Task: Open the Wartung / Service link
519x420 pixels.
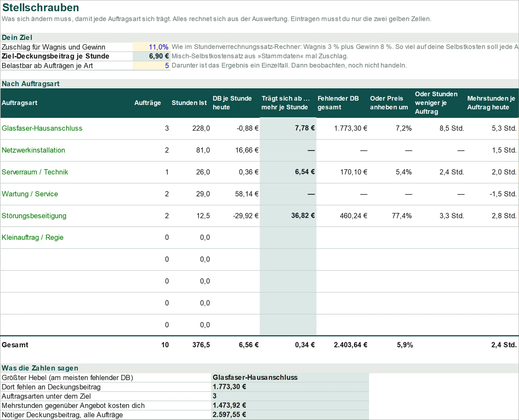Action: (30, 194)
